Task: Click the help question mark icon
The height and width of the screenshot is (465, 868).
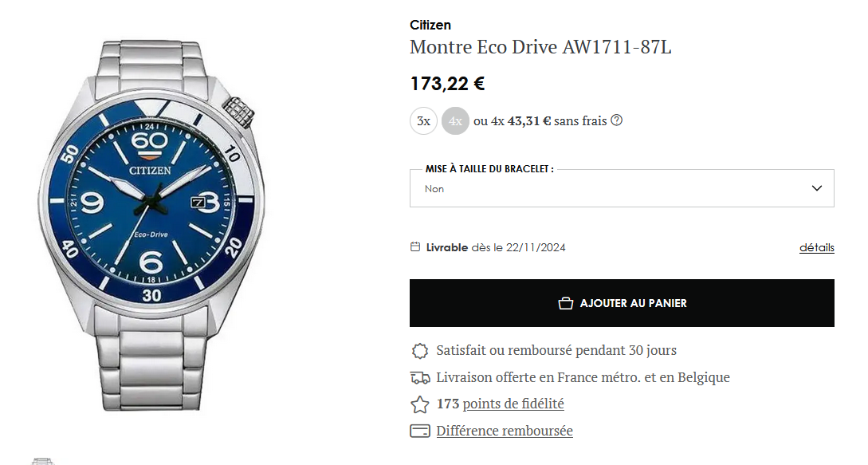Action: 617,120
